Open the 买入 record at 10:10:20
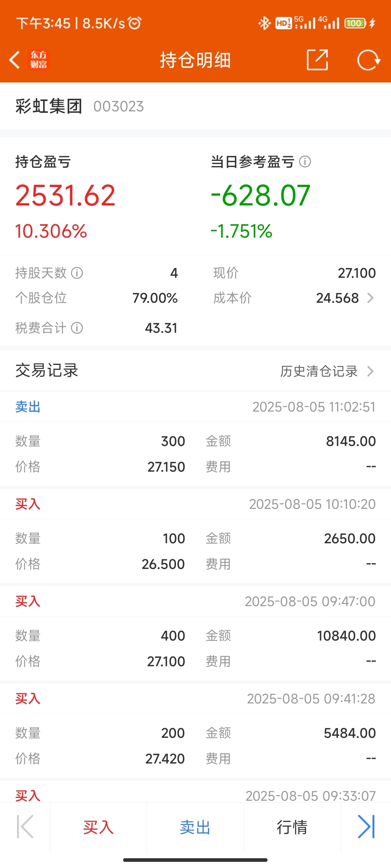 [x=195, y=536]
